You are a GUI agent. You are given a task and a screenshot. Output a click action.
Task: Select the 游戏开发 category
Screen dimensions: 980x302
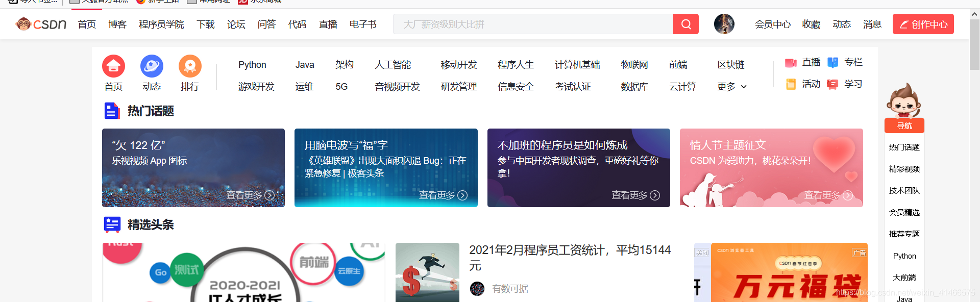[x=256, y=87]
